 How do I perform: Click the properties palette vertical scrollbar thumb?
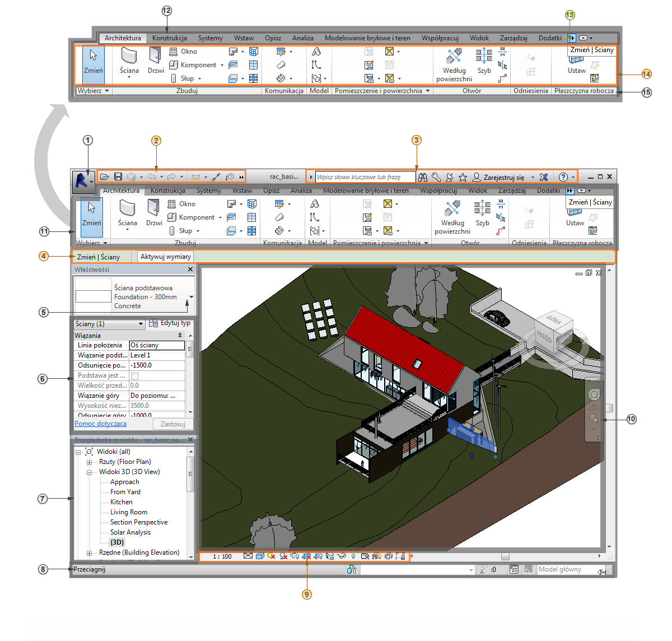(190, 350)
